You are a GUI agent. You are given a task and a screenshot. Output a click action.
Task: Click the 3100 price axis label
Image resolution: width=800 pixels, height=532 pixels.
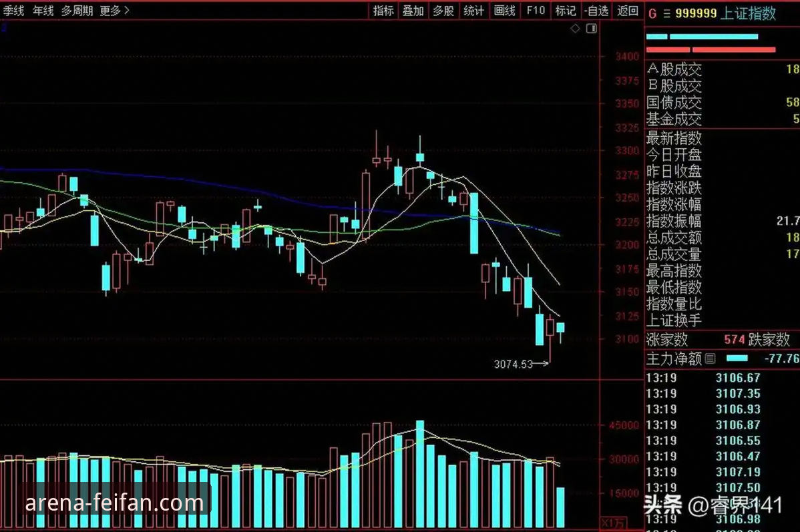(627, 339)
